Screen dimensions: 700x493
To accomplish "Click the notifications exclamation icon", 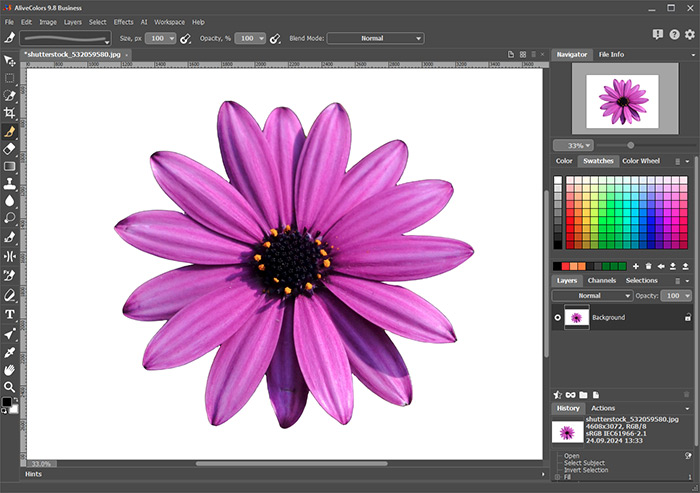I will [x=658, y=34].
